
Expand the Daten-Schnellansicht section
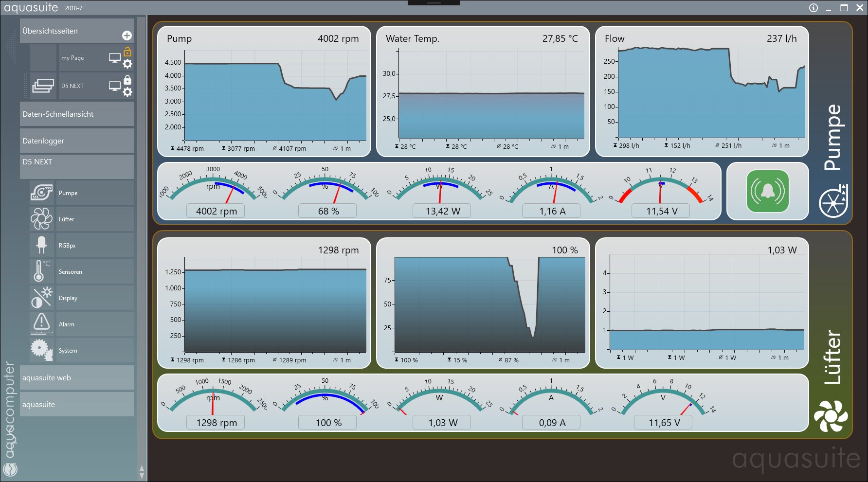tap(76, 114)
